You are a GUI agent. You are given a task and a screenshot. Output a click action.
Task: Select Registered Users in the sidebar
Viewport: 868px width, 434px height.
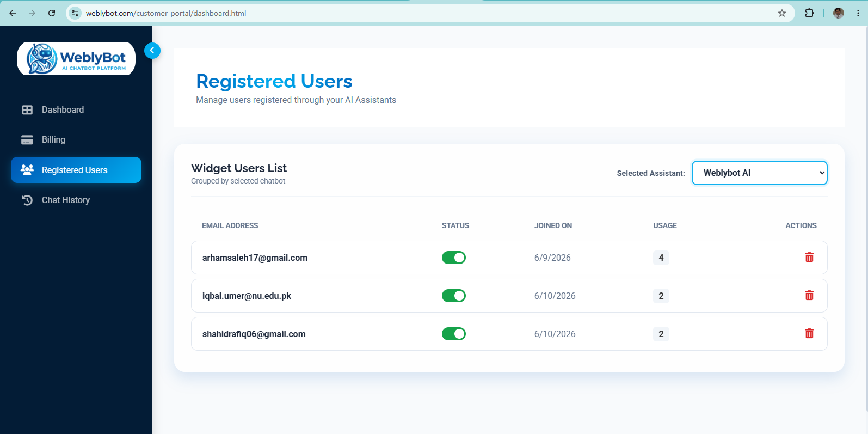76,170
